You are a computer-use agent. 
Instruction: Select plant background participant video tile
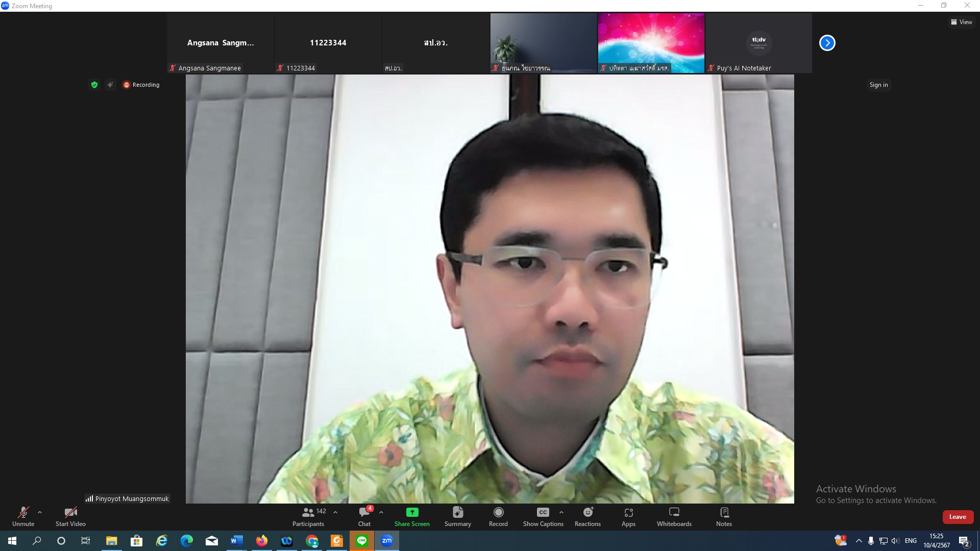click(543, 43)
